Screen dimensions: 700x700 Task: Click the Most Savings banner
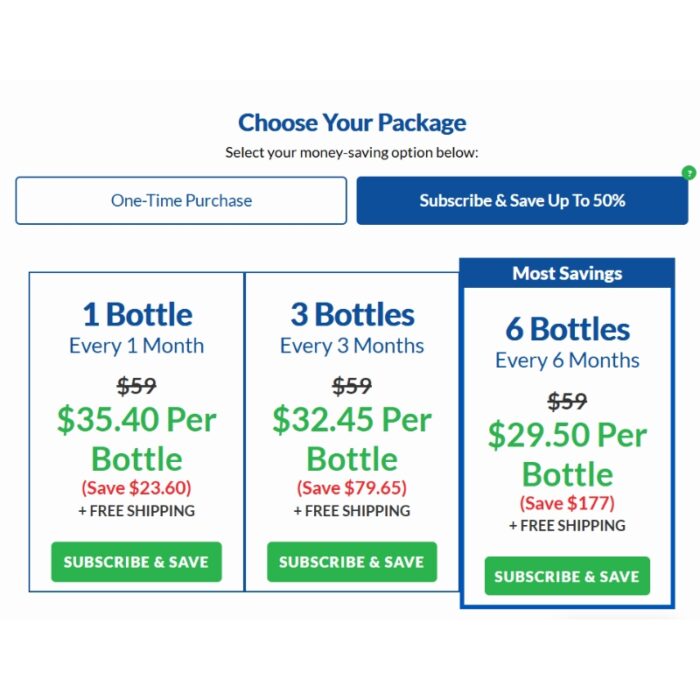567,273
